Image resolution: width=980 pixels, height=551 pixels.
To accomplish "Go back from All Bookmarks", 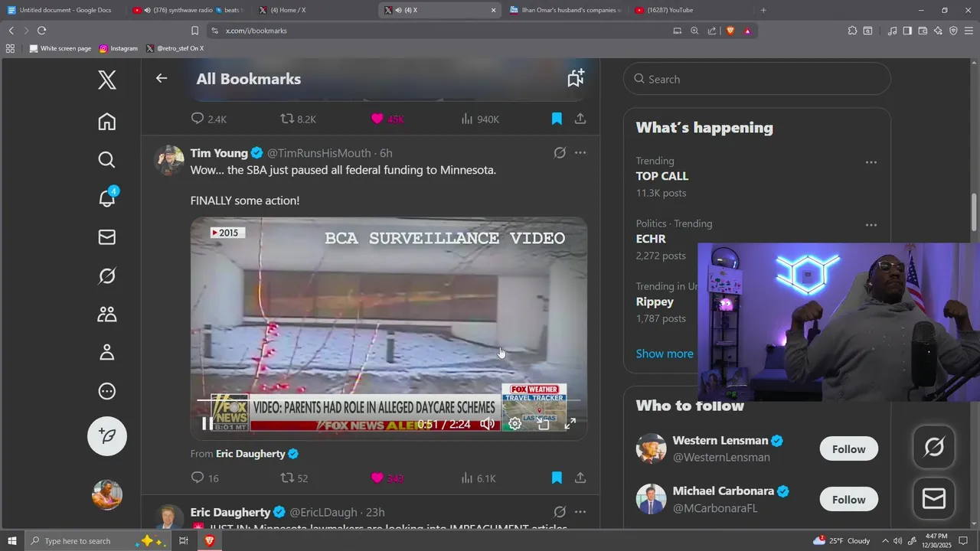I will click(161, 78).
